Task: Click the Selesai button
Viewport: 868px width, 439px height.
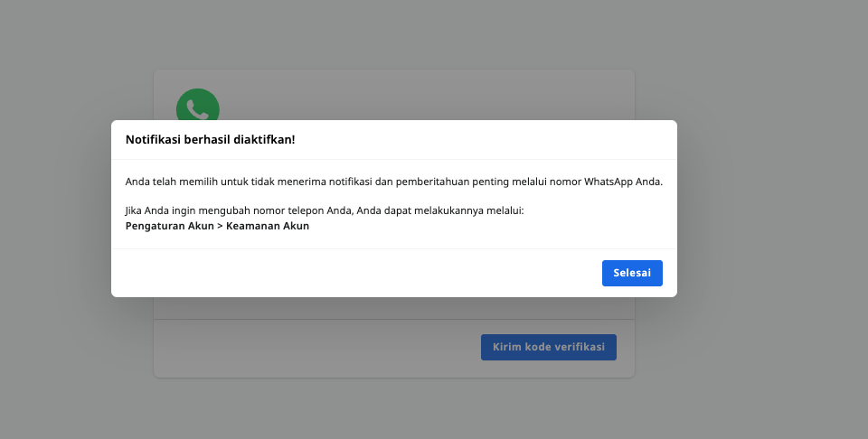Action: [632, 273]
